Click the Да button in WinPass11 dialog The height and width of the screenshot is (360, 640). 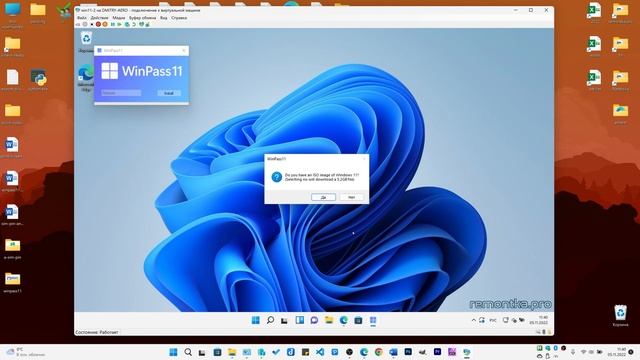click(323, 197)
